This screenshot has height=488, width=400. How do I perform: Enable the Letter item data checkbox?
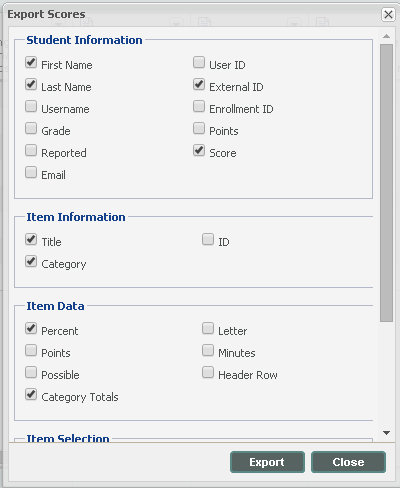pyautogui.click(x=208, y=328)
